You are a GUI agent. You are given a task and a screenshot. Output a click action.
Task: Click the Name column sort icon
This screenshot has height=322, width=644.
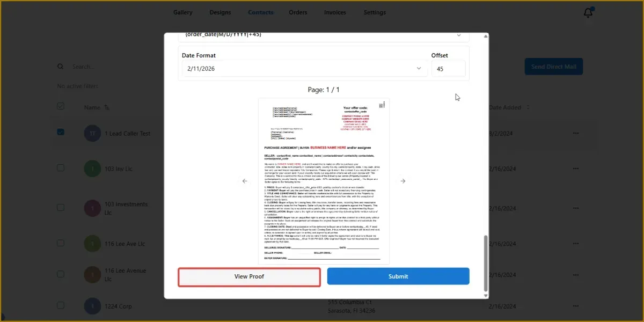[x=107, y=107]
